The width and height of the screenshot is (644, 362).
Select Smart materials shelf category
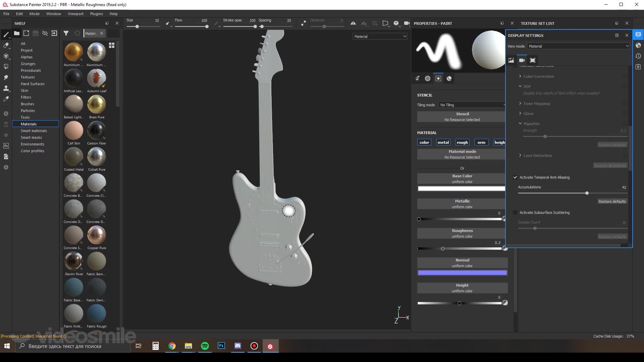point(34,131)
